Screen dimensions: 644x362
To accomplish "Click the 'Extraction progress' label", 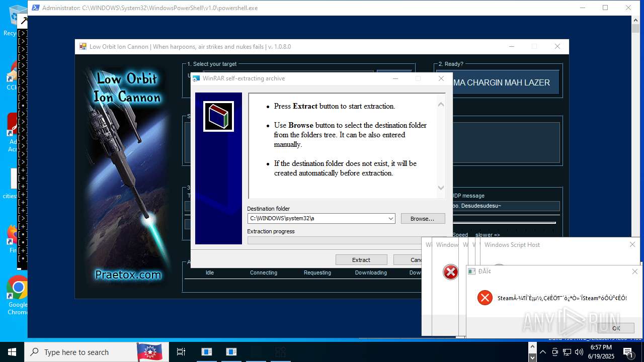I will pos(271,231).
